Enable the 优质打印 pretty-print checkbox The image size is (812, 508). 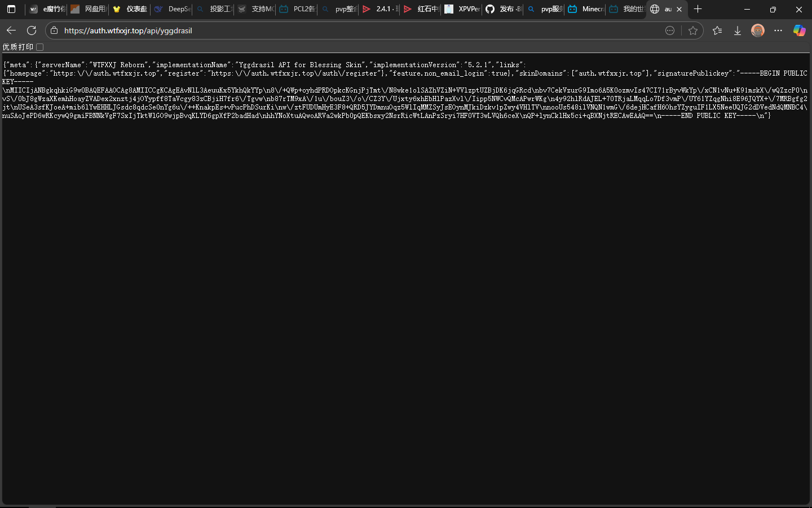(40, 47)
